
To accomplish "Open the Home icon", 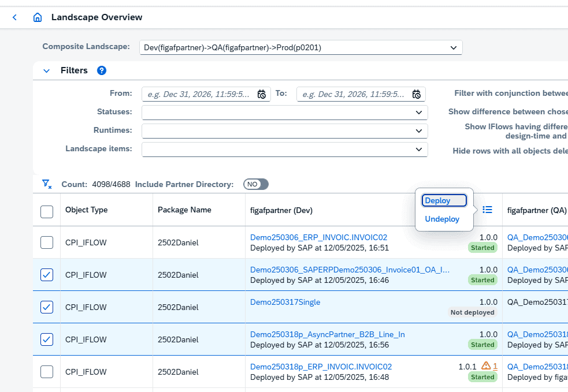I will point(38,17).
